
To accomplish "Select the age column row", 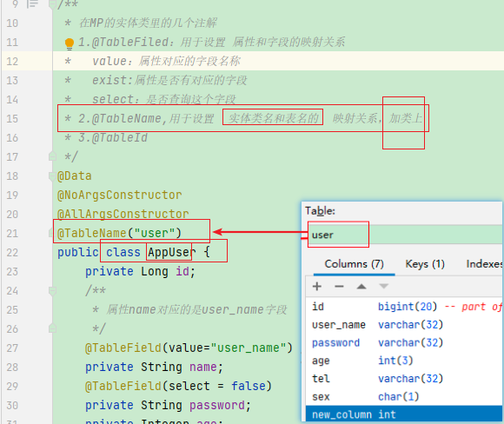I will tap(404, 361).
